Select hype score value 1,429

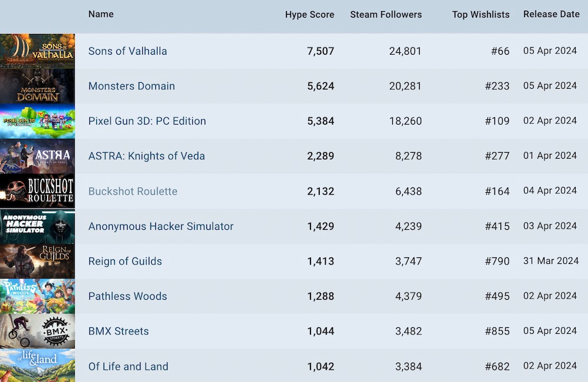pos(320,226)
